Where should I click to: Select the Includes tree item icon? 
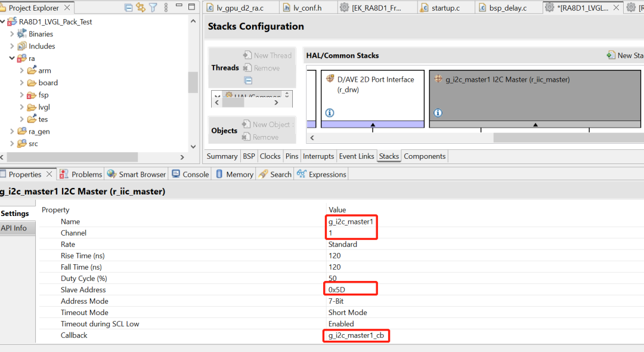point(22,46)
